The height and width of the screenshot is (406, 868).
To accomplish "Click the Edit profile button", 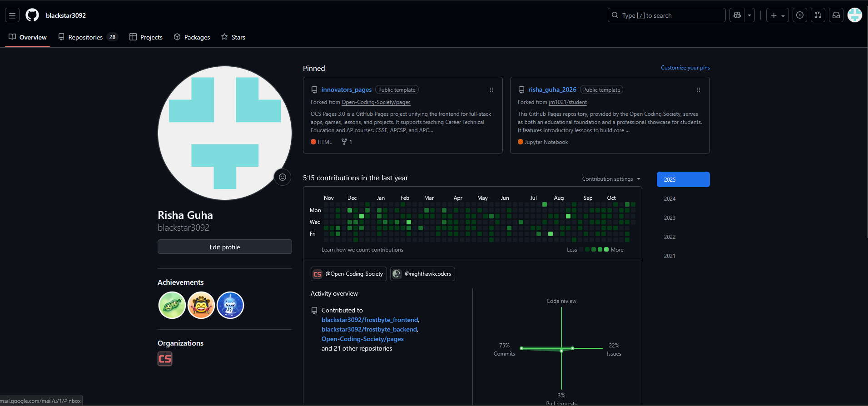I will click(x=224, y=247).
